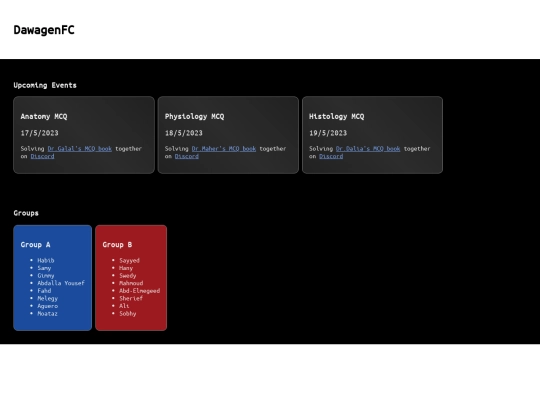This screenshot has height=405, width=540.
Task: Follow the Discord link in Physiology MCQ card
Action: (x=187, y=156)
